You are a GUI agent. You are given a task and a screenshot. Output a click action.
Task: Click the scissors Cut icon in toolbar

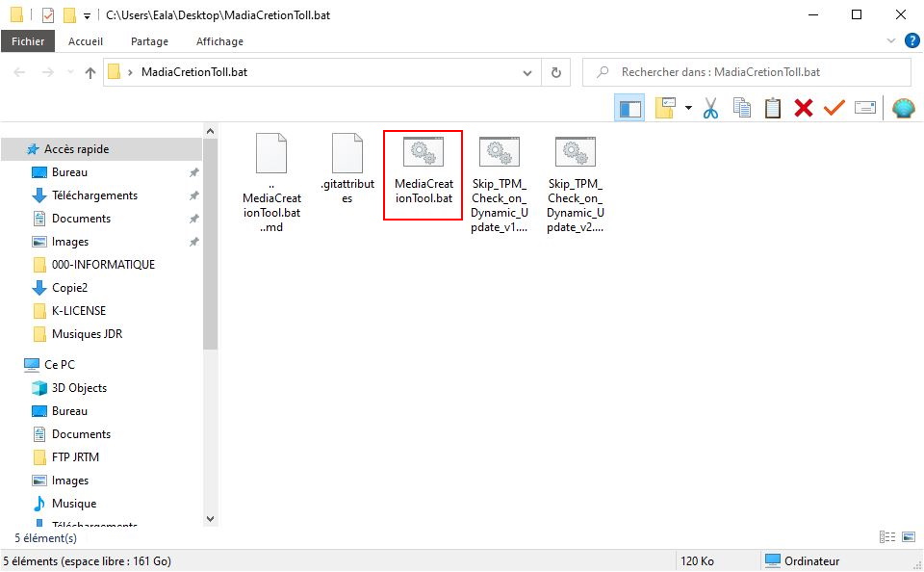[x=710, y=108]
